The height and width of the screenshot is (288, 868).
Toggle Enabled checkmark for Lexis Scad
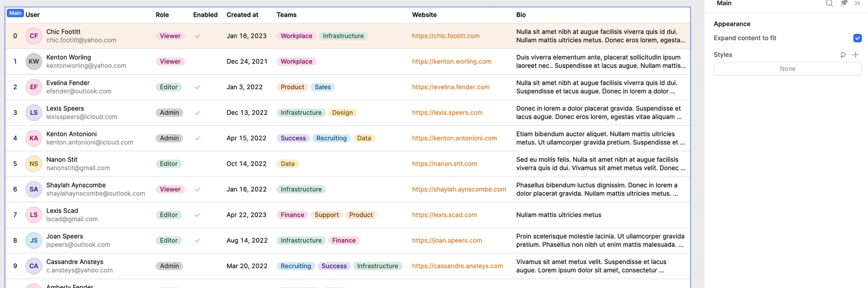(x=198, y=215)
